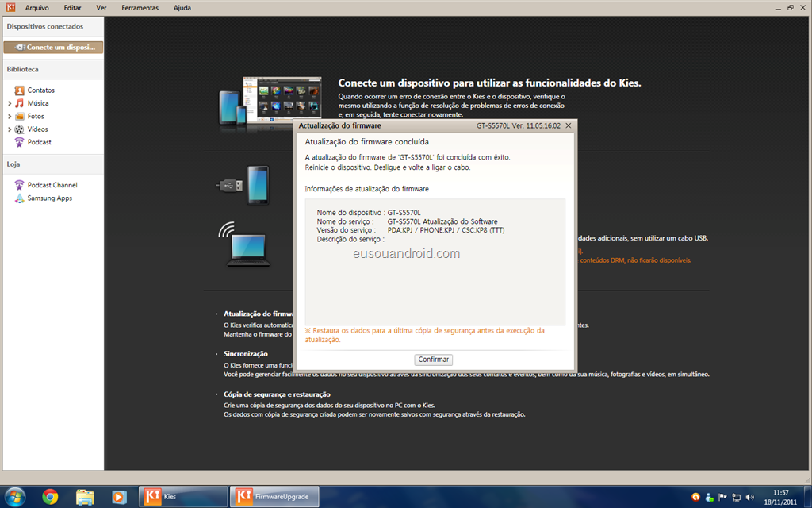Select Fotos in the library

[x=36, y=116]
